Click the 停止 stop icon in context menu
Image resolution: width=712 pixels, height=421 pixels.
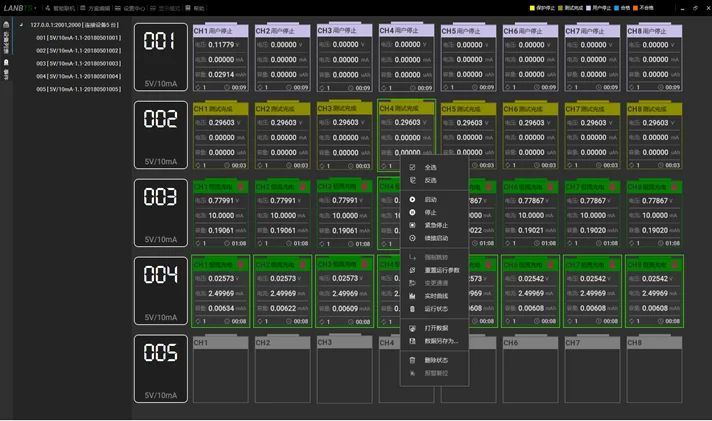[x=412, y=212]
